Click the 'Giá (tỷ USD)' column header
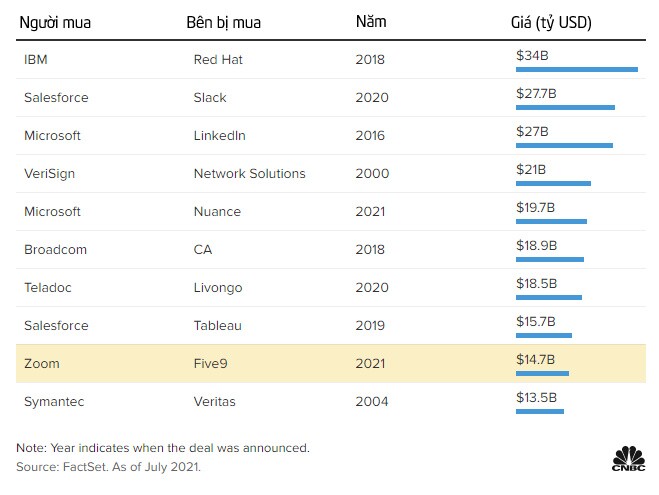Image resolution: width=659 pixels, height=495 pixels. tap(551, 23)
